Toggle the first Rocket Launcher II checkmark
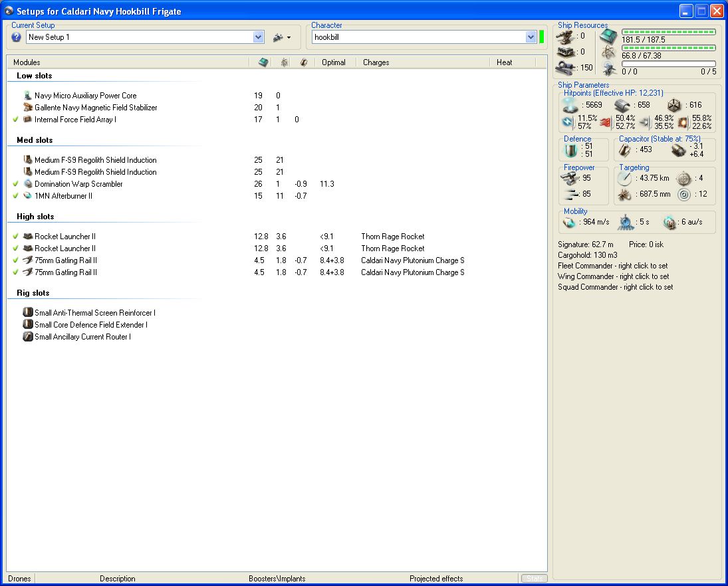This screenshot has height=586, width=728. tap(15, 236)
